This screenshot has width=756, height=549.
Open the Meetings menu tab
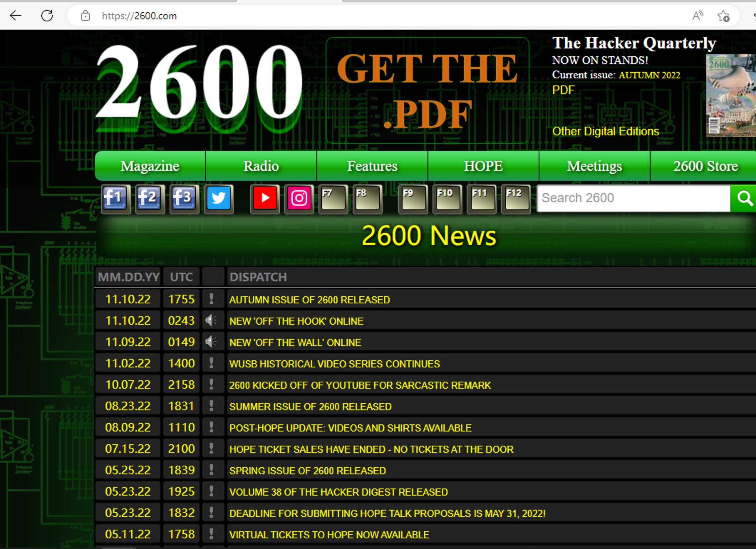click(x=594, y=166)
